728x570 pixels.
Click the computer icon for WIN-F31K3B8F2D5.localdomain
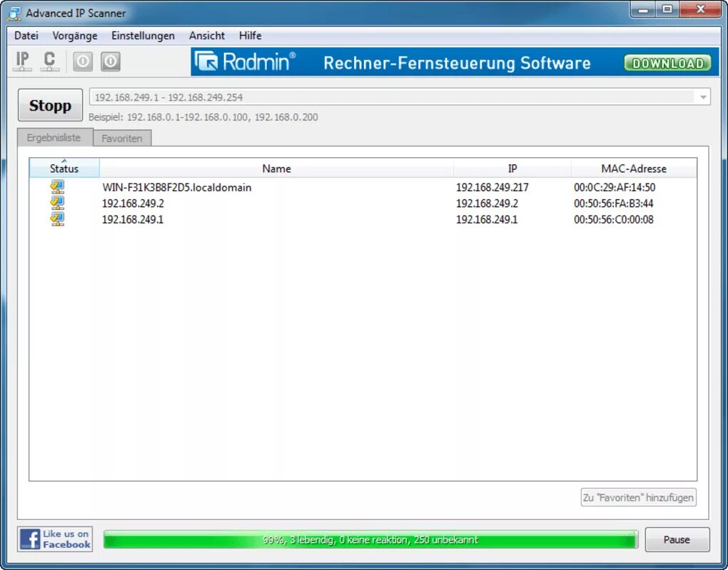(x=57, y=187)
